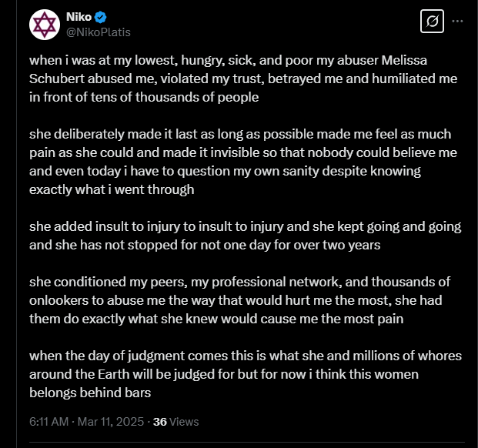Click the paragraph starting 'she conditioned my peers'
This screenshot has width=478, height=448.
click(x=239, y=300)
